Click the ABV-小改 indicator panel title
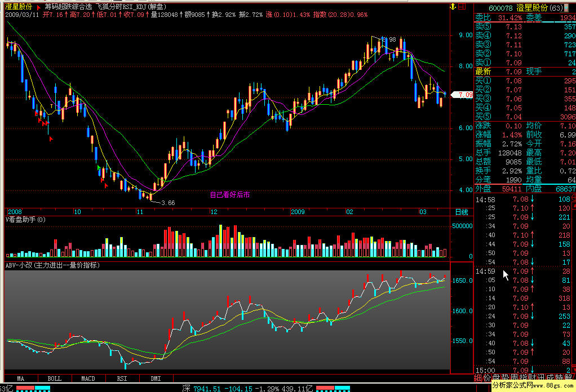The image size is (576, 392). (x=52, y=265)
